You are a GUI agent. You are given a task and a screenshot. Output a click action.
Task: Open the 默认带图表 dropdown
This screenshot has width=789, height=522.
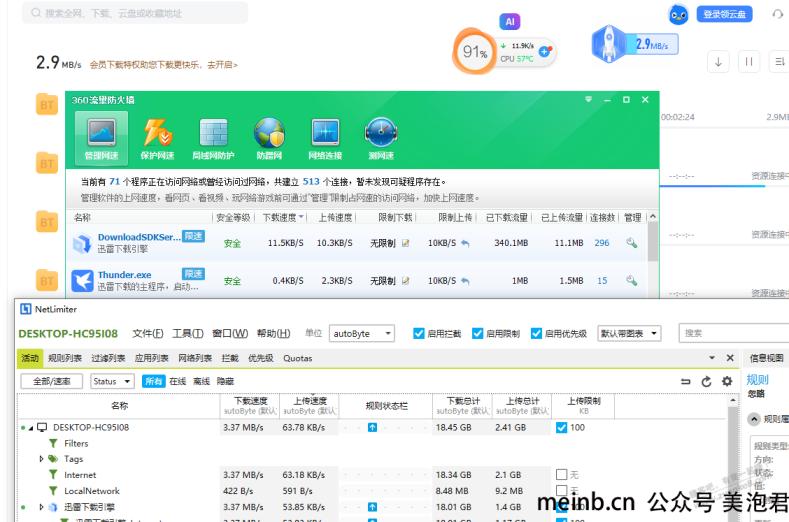pyautogui.click(x=629, y=333)
